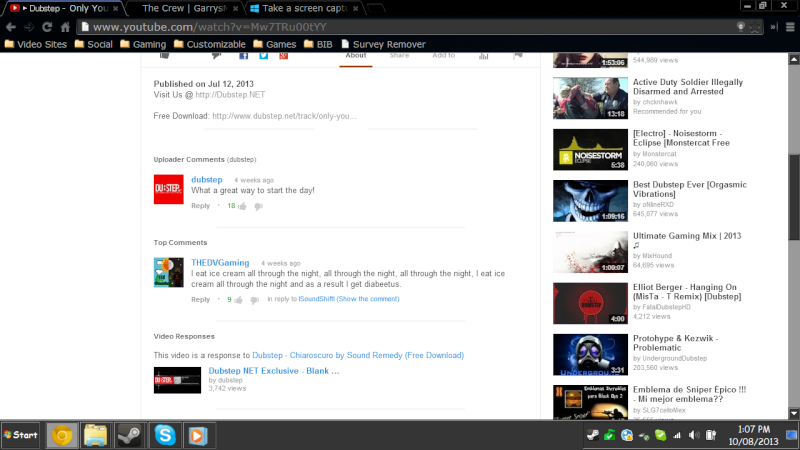The height and width of the screenshot is (450, 800).
Task: Open BIB bookmarks folder
Action: 318,44
